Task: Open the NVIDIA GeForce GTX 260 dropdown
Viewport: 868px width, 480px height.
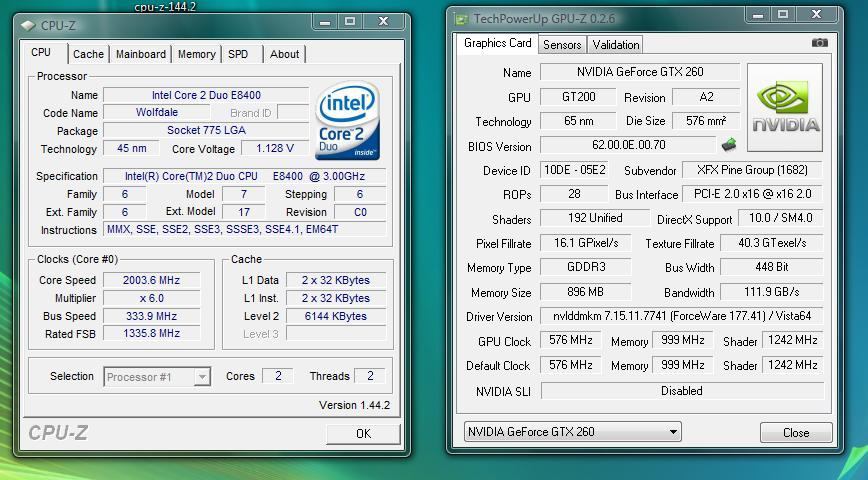Action: pos(573,431)
